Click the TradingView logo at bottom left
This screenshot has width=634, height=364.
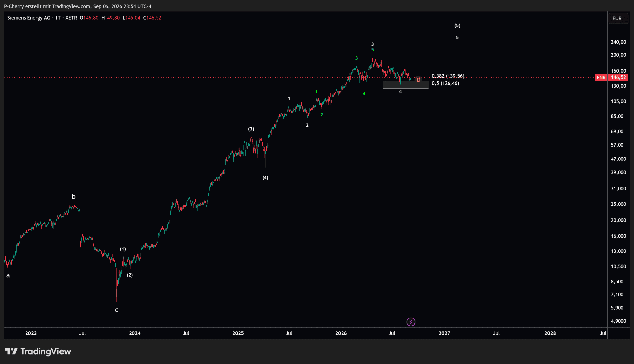38,351
